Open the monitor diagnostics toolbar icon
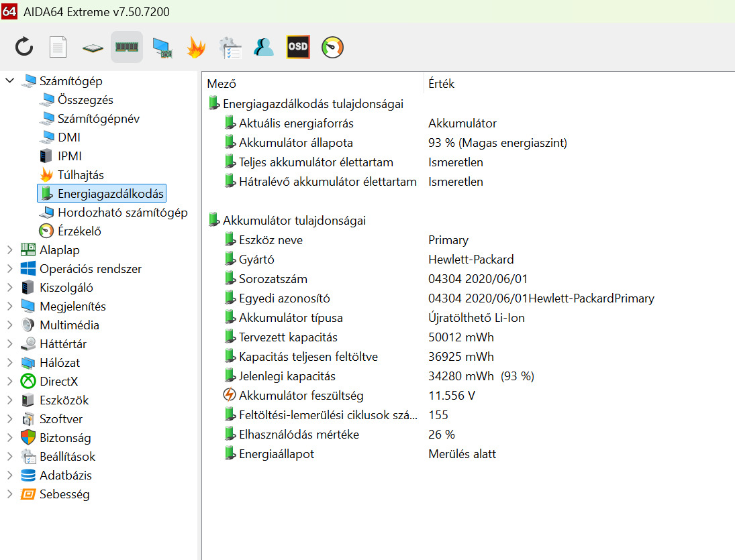The height and width of the screenshot is (560, 735). (162, 48)
